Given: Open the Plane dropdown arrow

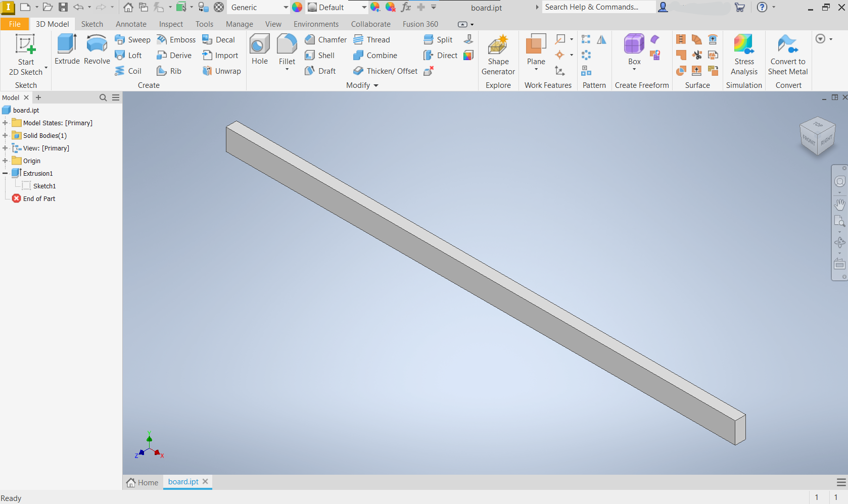Looking at the screenshot, I should click(536, 69).
